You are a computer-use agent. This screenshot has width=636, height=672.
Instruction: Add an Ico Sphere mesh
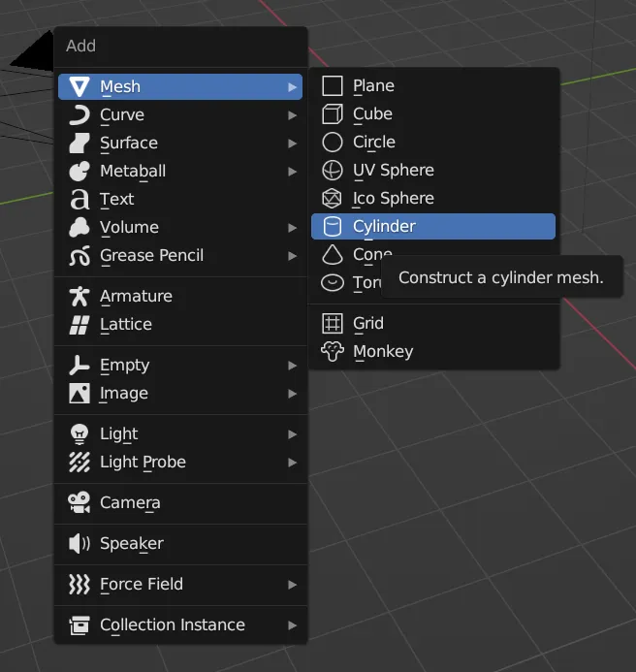tap(433, 199)
